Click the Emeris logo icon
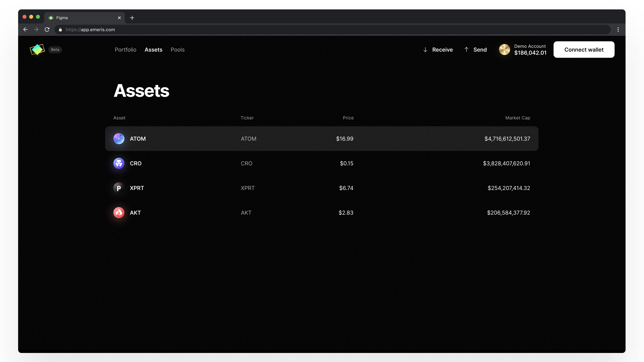 coord(37,49)
